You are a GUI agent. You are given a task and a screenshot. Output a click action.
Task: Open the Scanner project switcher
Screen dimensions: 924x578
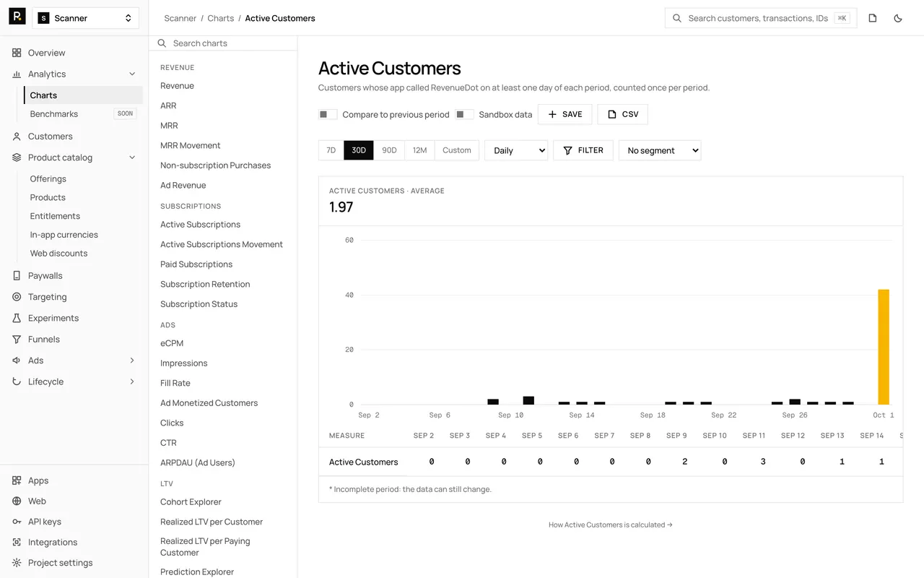click(86, 18)
